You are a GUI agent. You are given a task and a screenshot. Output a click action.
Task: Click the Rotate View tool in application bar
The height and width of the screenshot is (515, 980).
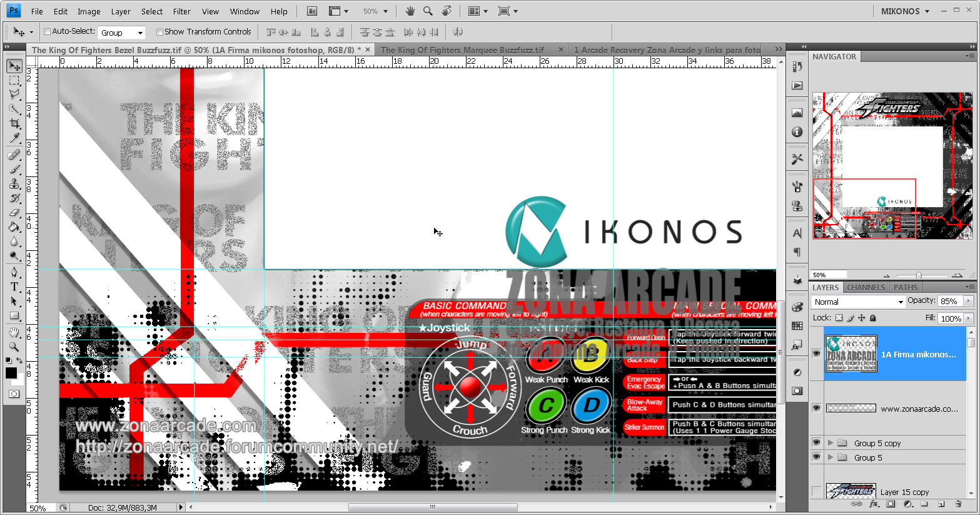447,11
